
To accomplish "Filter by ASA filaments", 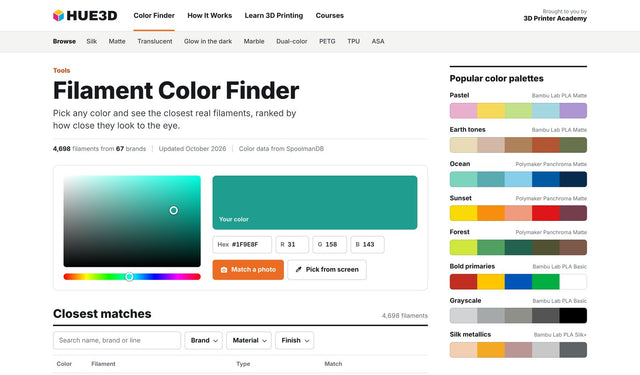I will pos(378,41).
